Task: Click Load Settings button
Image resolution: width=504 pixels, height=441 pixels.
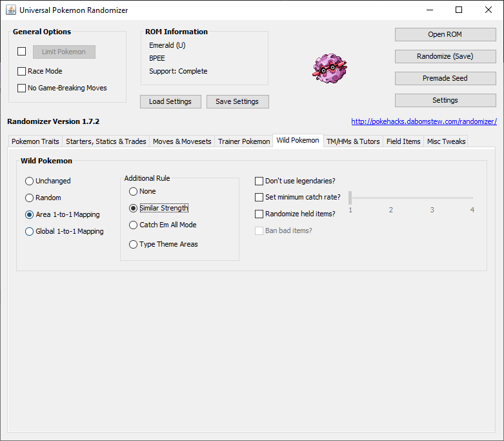Action: tap(170, 101)
